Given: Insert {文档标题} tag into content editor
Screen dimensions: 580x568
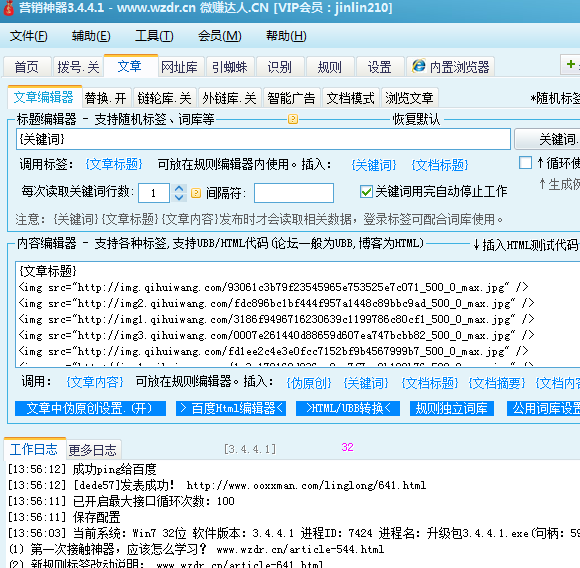Looking at the screenshot, I should click(430, 383).
